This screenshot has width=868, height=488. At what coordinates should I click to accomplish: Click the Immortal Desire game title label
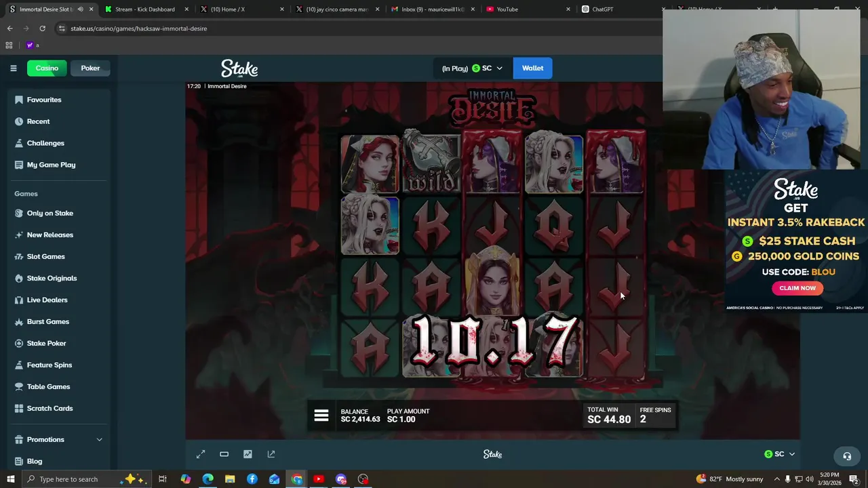pyautogui.click(x=227, y=86)
